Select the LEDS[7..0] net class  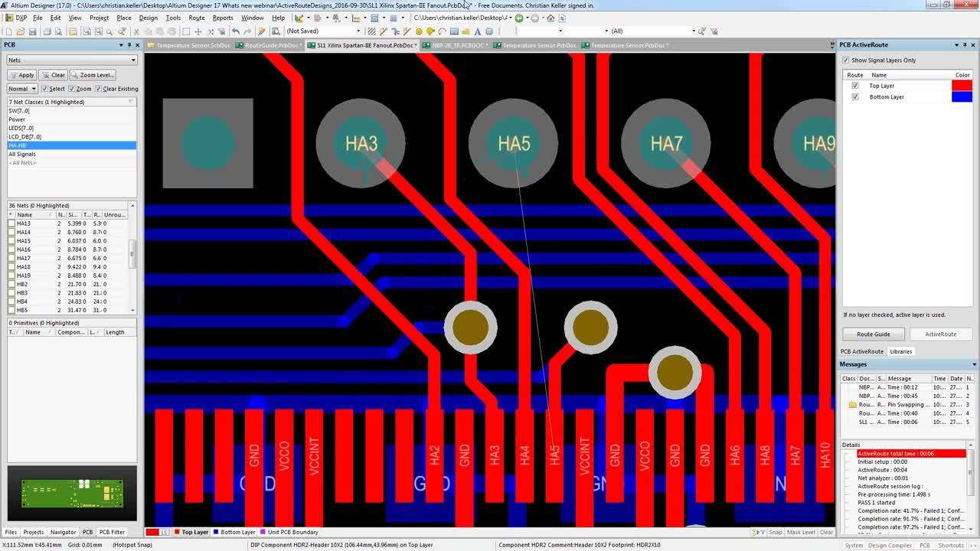(21, 128)
